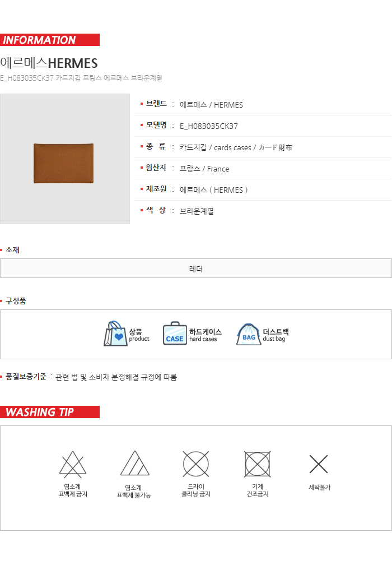The height and width of the screenshot is (579, 392).
Task: Click the crossed triangle chlorine bleach ban icon
Action: pyautogui.click(x=73, y=464)
